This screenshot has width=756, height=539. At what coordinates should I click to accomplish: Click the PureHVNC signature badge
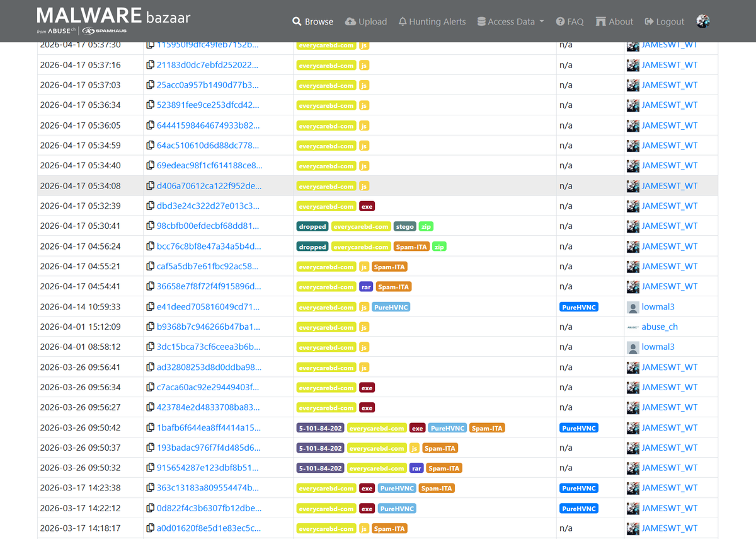579,306
